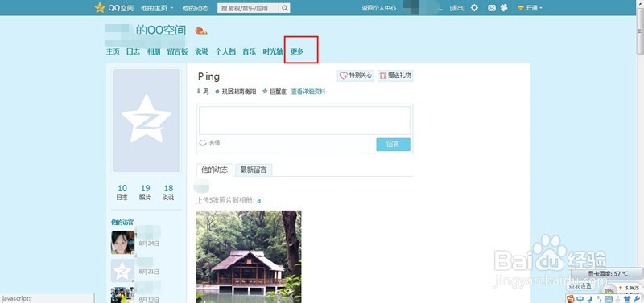Open 查看详细资料 link

pyautogui.click(x=308, y=92)
